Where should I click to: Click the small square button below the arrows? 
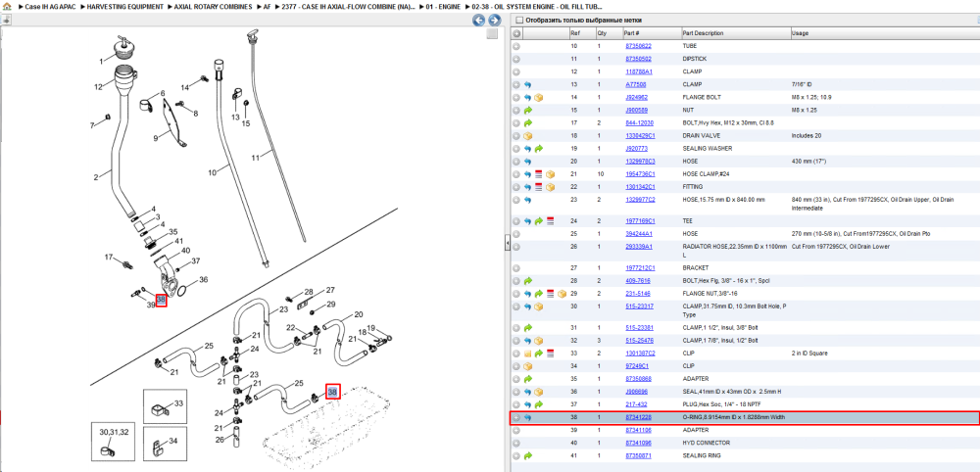point(493,33)
